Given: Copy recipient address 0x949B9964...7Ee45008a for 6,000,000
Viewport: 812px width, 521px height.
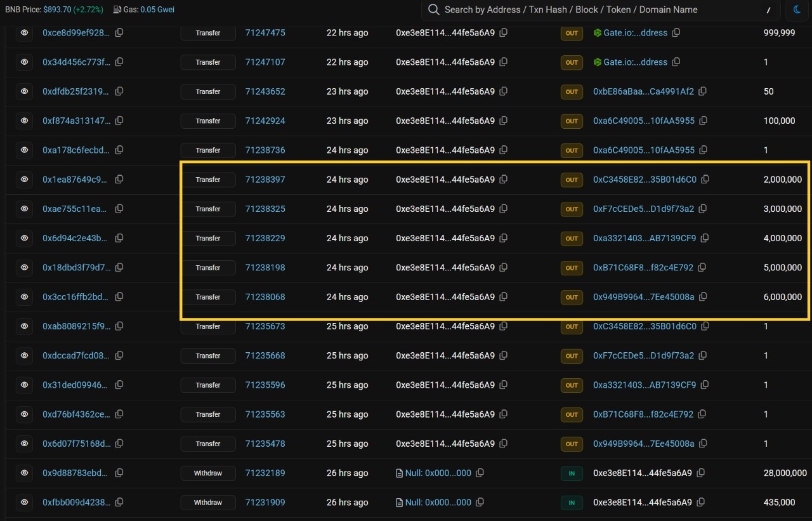Looking at the screenshot, I should pyautogui.click(x=702, y=297).
